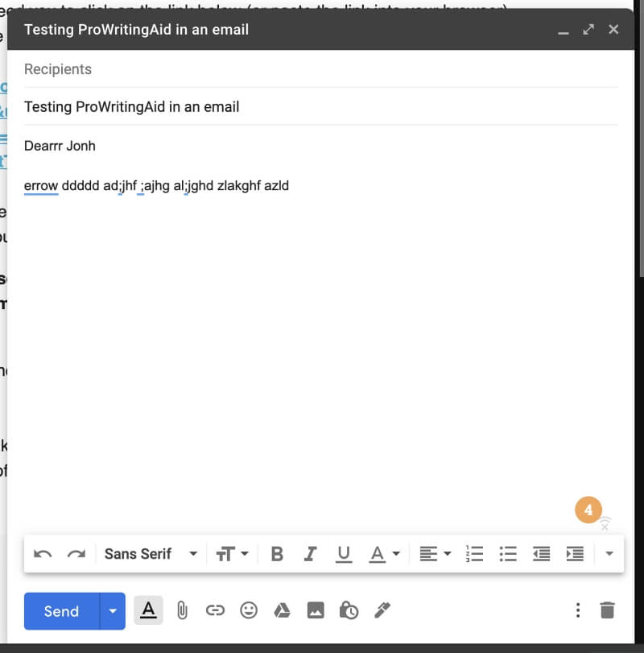This screenshot has width=644, height=653.
Task: Insert a bulleted list
Action: [x=508, y=554]
